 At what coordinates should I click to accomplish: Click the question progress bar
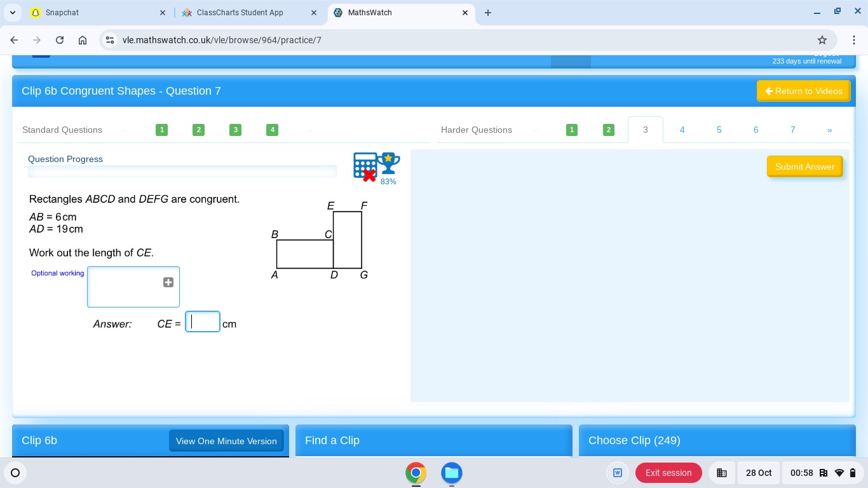click(182, 172)
